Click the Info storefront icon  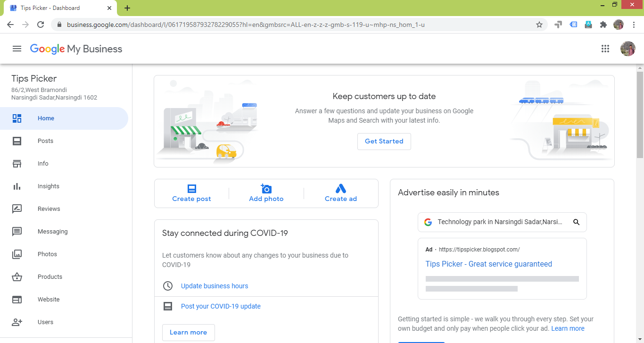point(17,164)
